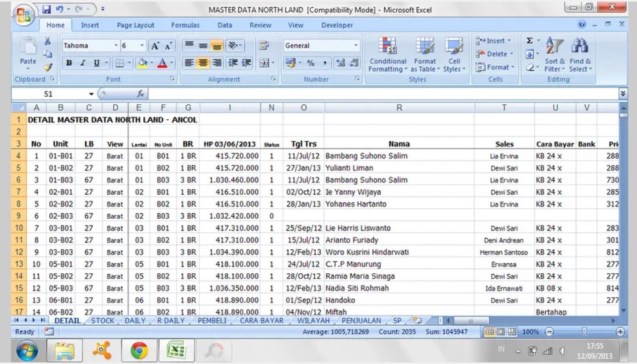Image resolution: width=637 pixels, height=364 pixels.
Task: Switch to the Insert ribbon tab
Action: 90,25
